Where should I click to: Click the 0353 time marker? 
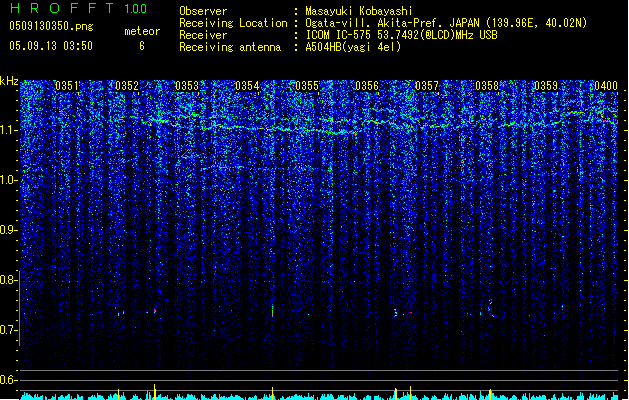187,85
